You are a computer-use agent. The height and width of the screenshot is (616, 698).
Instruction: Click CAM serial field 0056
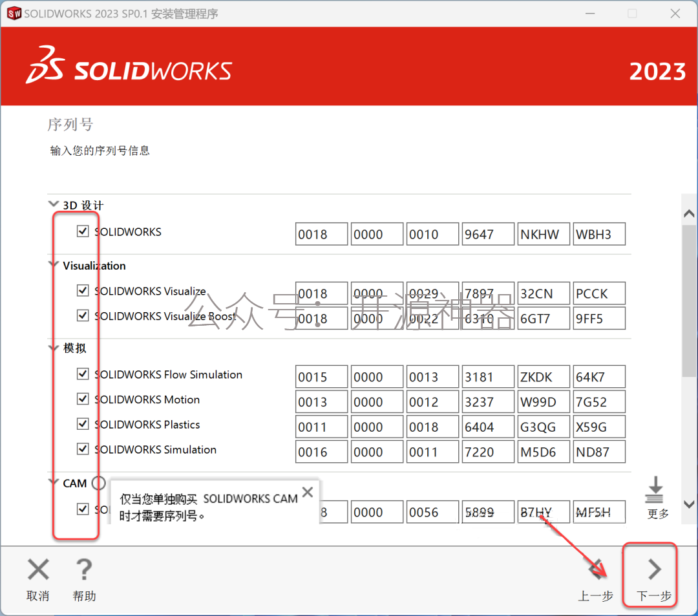point(432,512)
